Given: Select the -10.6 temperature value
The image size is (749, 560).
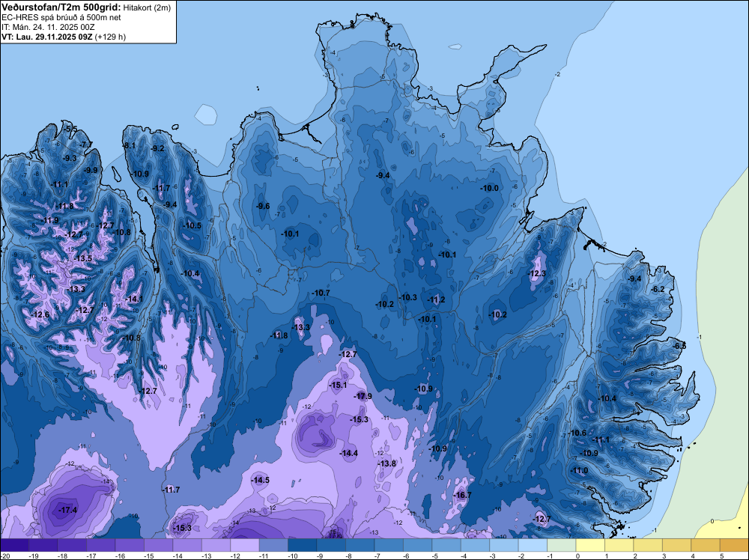Looking at the screenshot, I should coord(577,433).
